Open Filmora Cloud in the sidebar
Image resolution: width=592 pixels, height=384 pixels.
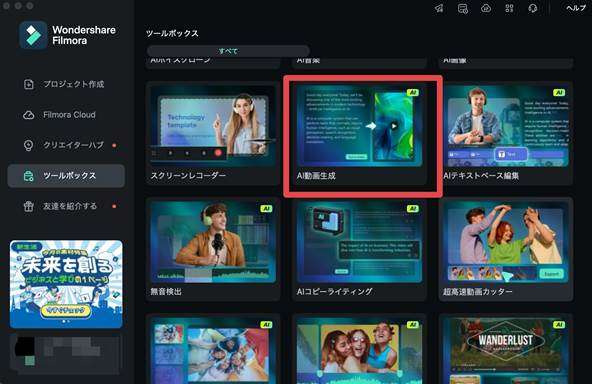[x=66, y=115]
